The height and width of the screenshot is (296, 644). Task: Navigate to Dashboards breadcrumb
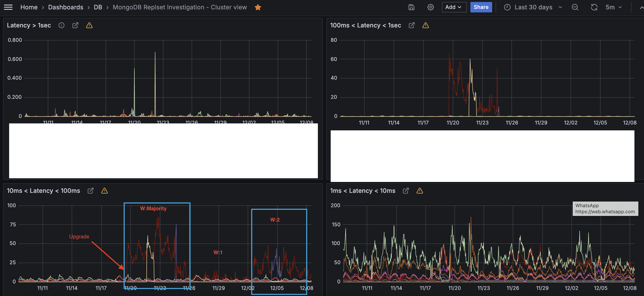click(65, 7)
